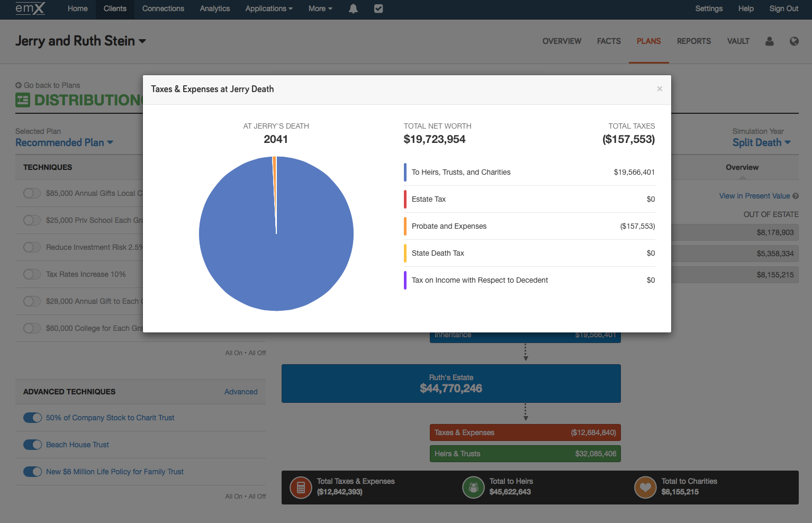Click the help icon beside View in Present Value
This screenshot has width=812, height=523.
pos(796,196)
